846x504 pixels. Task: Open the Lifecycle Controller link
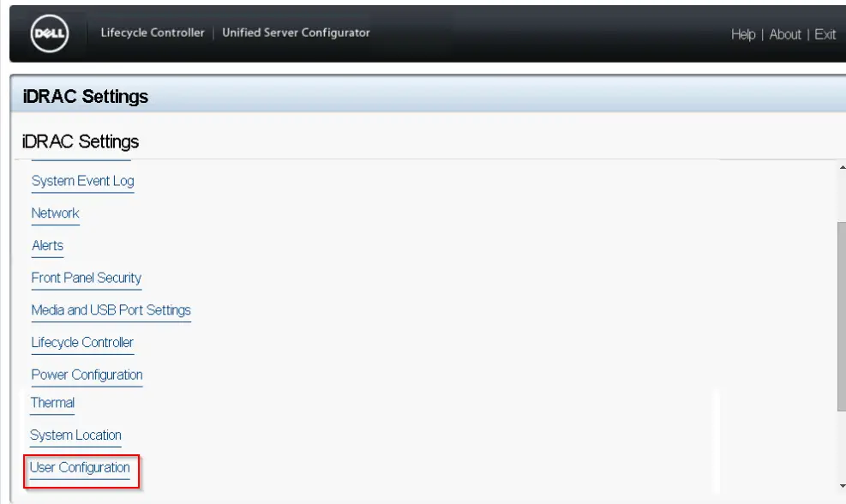(82, 343)
